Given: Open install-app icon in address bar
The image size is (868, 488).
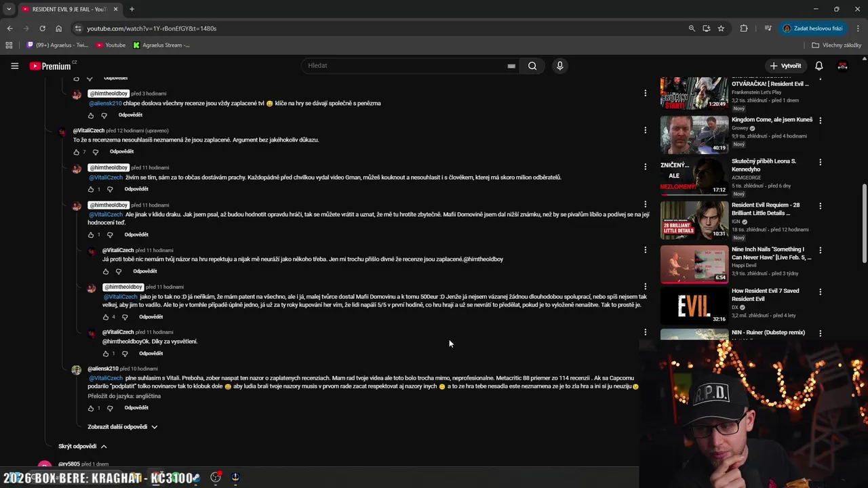Looking at the screenshot, I should tap(707, 28).
